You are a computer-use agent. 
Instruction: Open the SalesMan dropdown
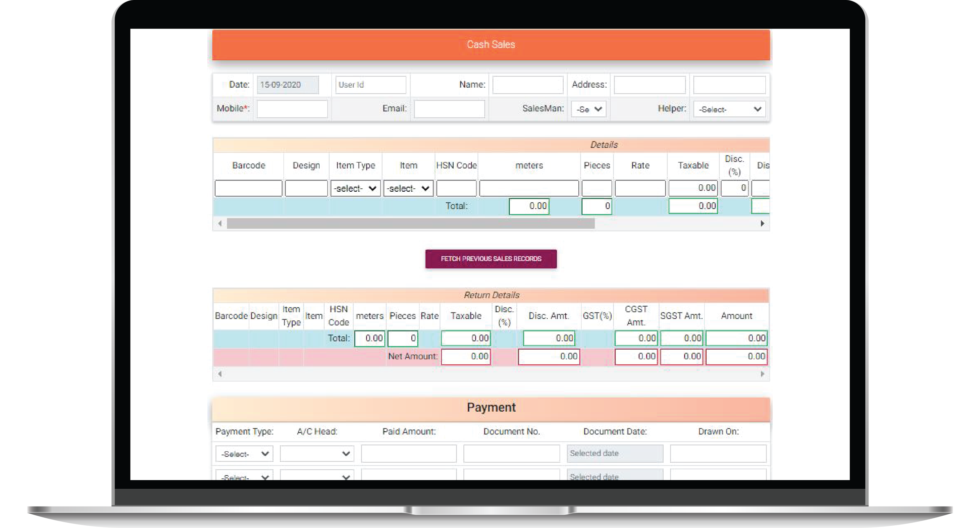pyautogui.click(x=589, y=109)
